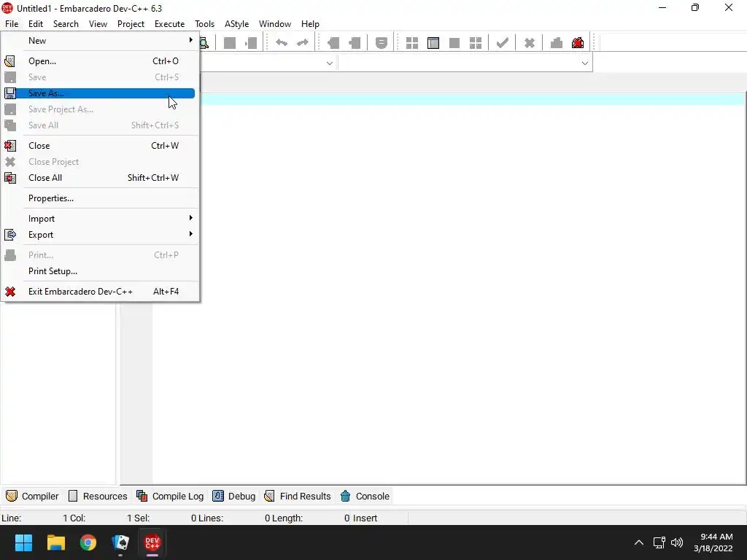This screenshot has height=560, width=747.
Task: Switch to the Find Results tab
Action: pos(298,496)
